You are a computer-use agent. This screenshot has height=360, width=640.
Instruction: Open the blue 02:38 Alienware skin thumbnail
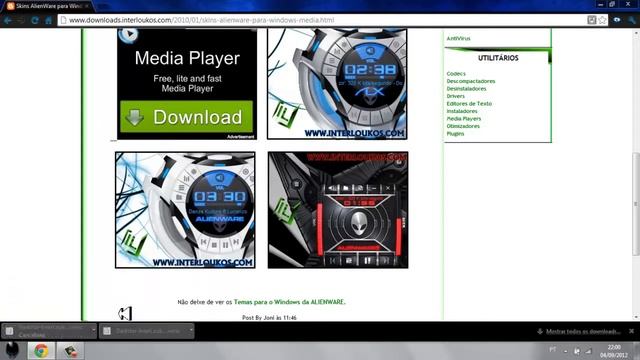click(x=337, y=84)
